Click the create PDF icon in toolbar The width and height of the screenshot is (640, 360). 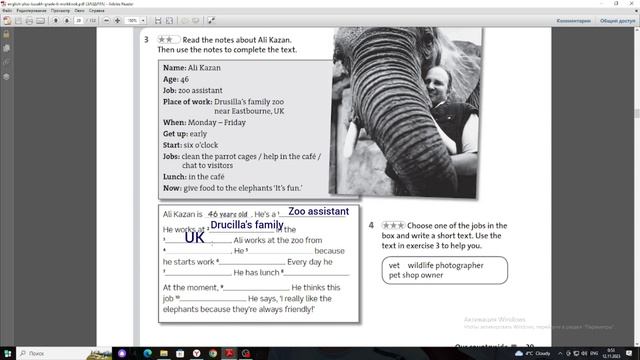click(7, 20)
